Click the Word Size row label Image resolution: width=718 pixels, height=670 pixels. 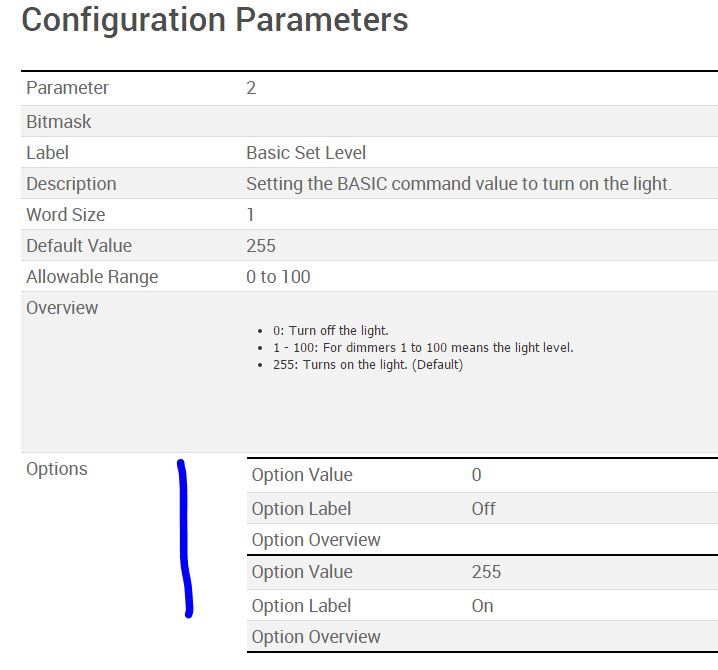[x=65, y=215]
